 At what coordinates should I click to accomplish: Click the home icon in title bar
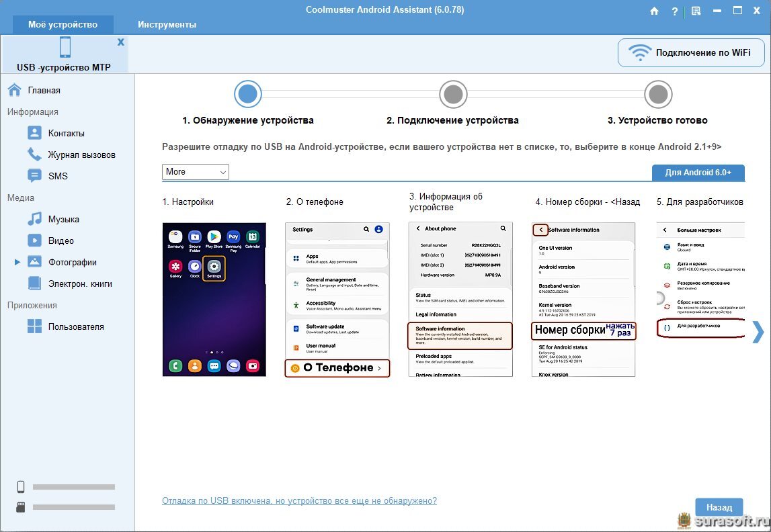pyautogui.click(x=654, y=11)
